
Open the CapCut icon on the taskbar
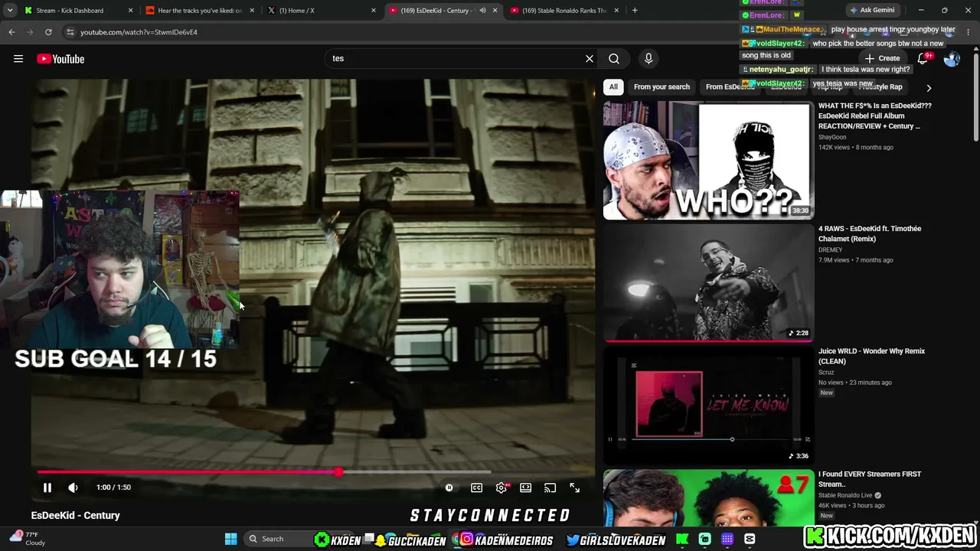(x=750, y=539)
